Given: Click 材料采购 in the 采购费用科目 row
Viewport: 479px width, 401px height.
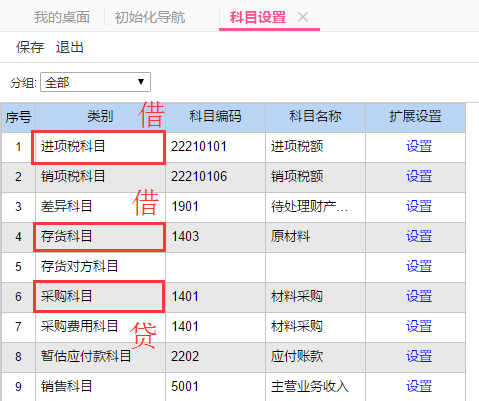Looking at the screenshot, I should pos(315,327).
